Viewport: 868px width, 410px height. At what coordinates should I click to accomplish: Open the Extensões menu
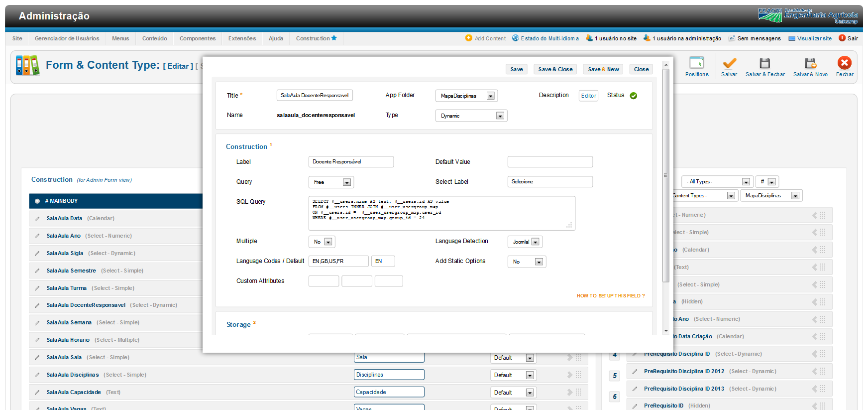coord(242,38)
